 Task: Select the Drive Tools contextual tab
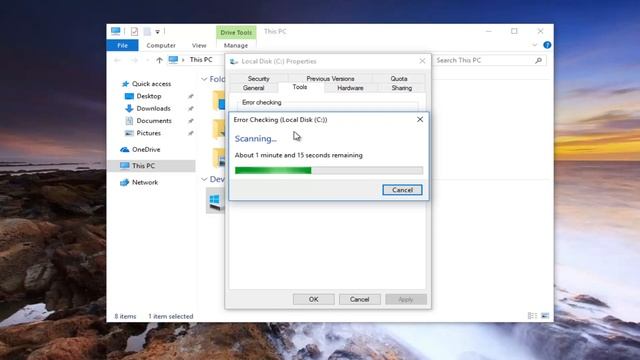tap(236, 32)
